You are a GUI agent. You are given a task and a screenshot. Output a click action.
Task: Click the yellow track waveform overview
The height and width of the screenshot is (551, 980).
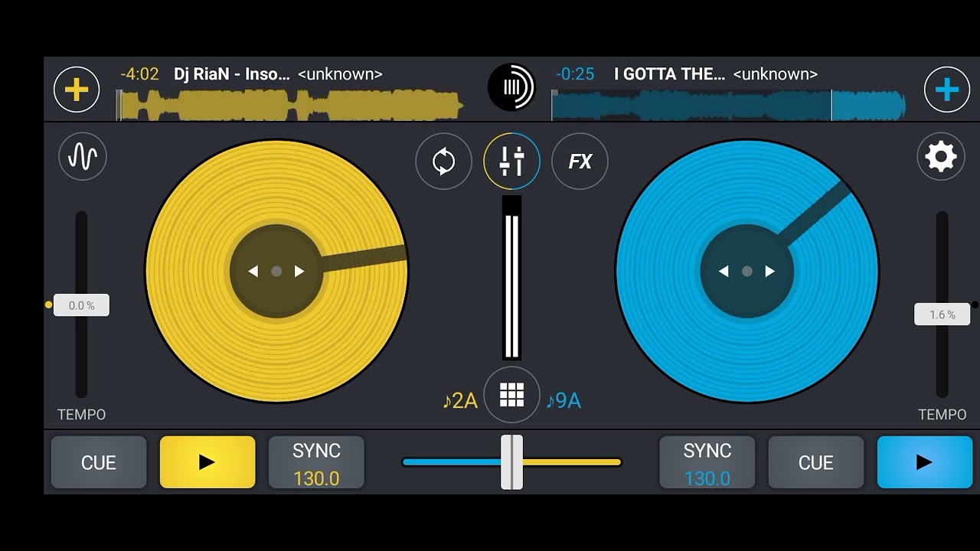pyautogui.click(x=291, y=106)
